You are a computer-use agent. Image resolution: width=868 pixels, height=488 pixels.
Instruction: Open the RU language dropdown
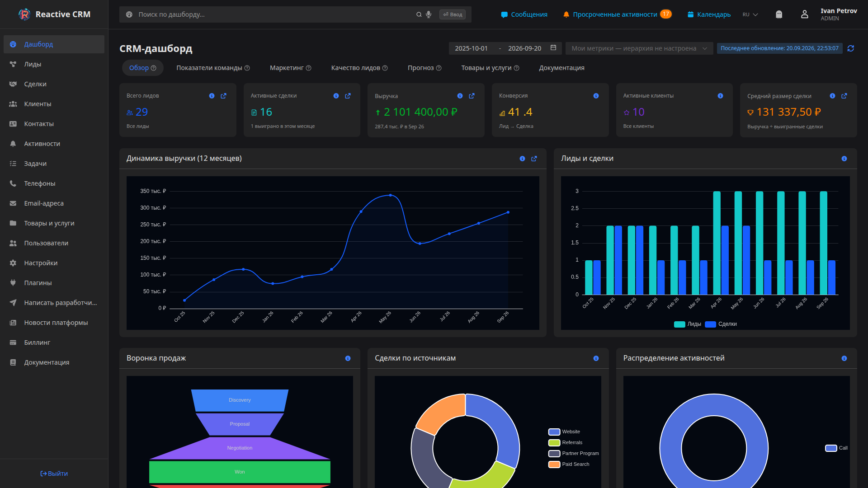coord(750,14)
